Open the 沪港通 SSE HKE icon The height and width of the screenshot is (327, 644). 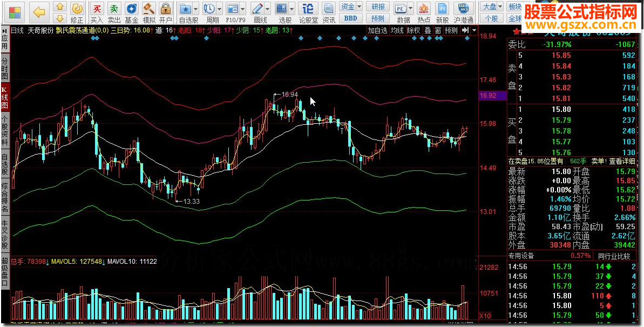point(463,8)
